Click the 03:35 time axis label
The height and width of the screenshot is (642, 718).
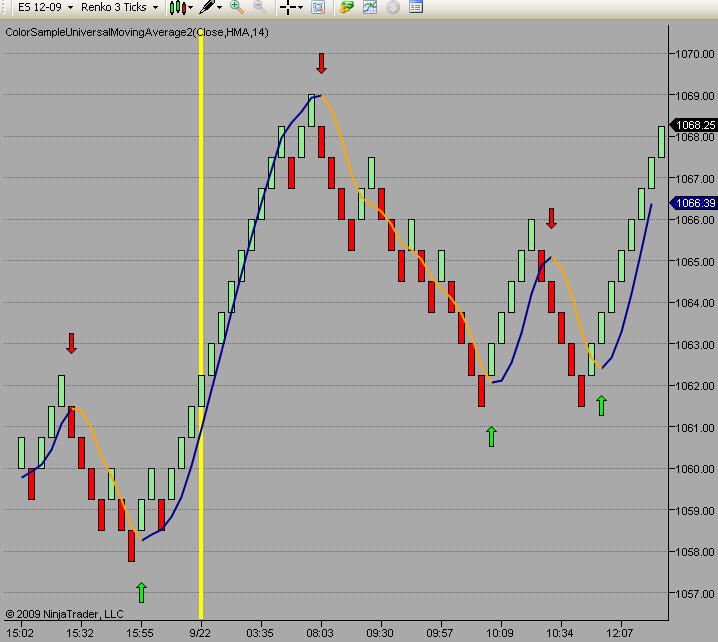(x=260, y=633)
